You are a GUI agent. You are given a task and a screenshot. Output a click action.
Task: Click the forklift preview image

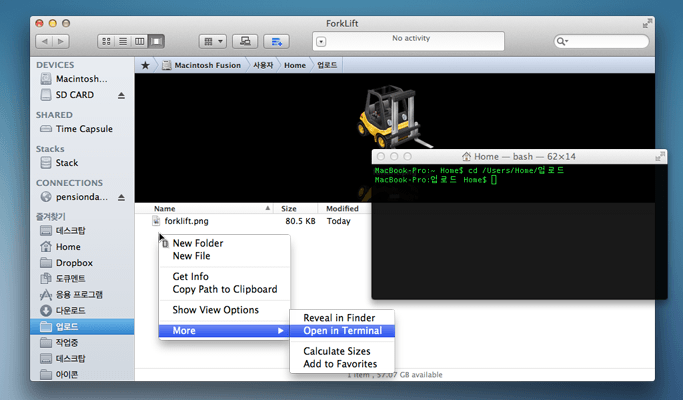click(393, 117)
